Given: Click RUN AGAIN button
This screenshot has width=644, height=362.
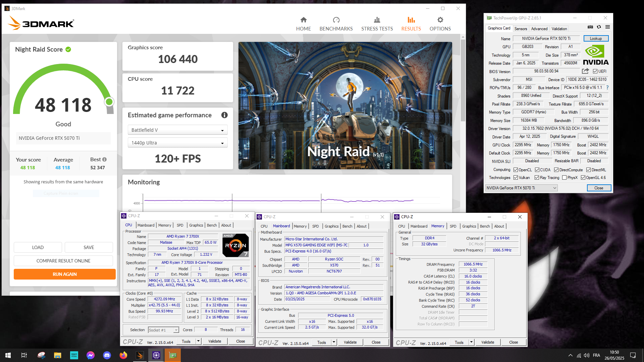Looking at the screenshot, I should 64,274.
